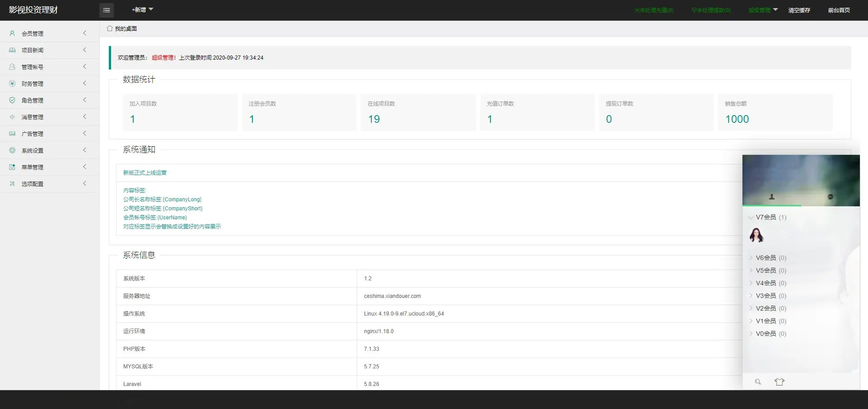Click the speaker icon beside 消息管理
Image resolution: width=868 pixels, height=409 pixels.
click(x=12, y=117)
